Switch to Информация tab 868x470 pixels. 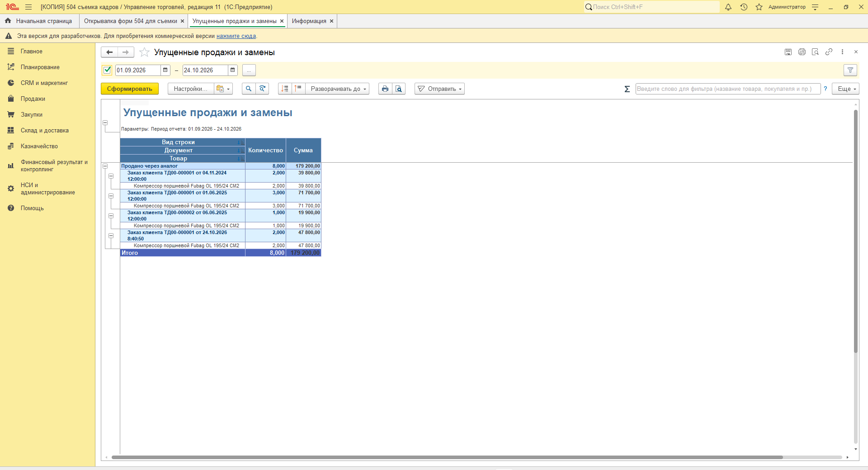click(x=309, y=21)
